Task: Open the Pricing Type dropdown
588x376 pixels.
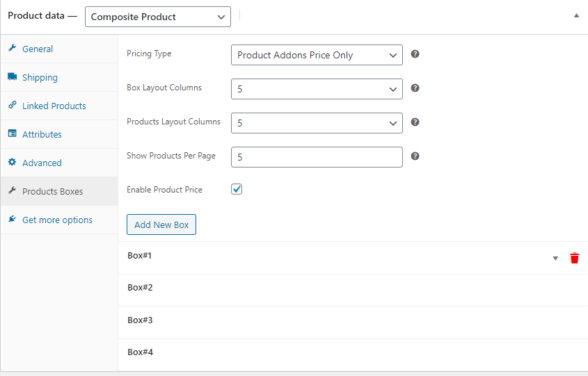Action: coord(317,55)
